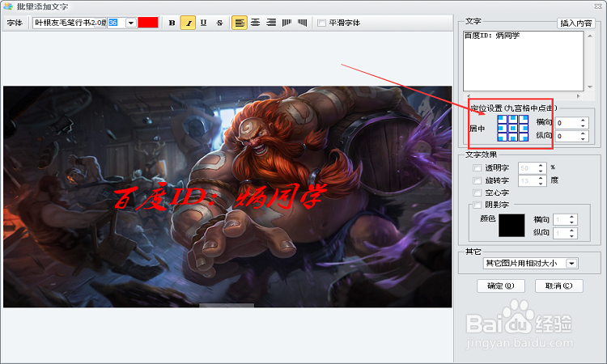The height and width of the screenshot is (364, 607).
Task: Click the text content input box
Action: 523,61
